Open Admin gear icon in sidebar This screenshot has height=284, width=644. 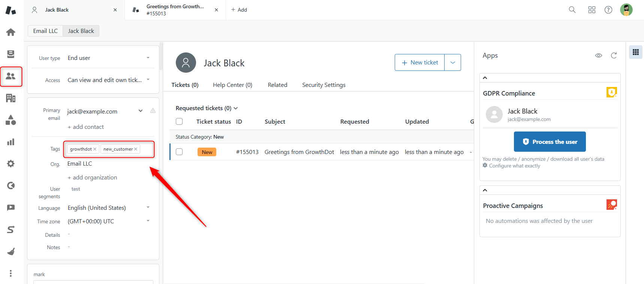(x=11, y=164)
